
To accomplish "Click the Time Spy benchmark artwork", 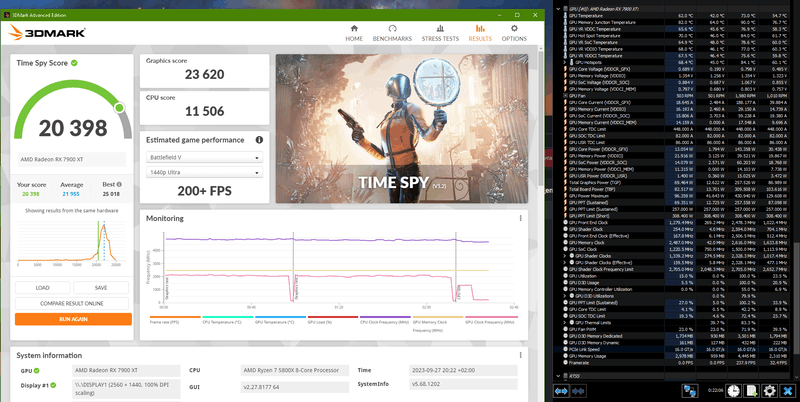I will (x=402, y=129).
